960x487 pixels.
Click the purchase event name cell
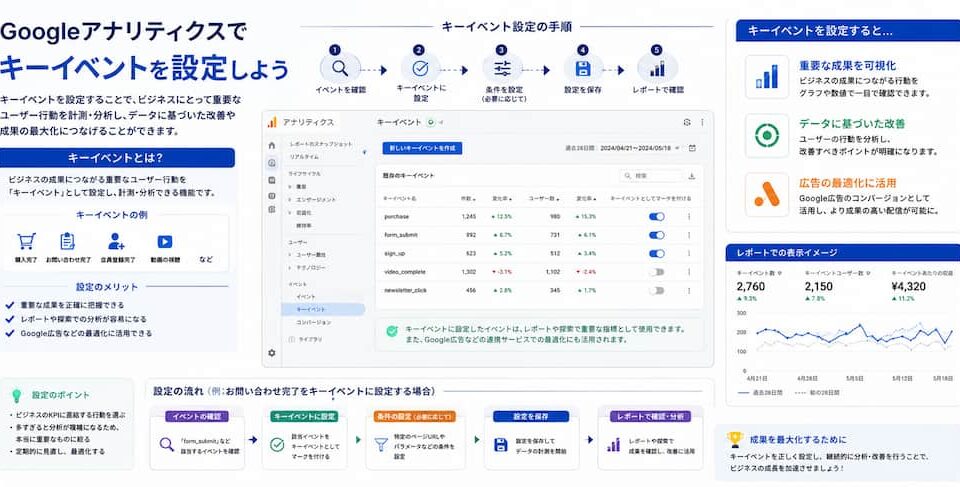pos(397,217)
